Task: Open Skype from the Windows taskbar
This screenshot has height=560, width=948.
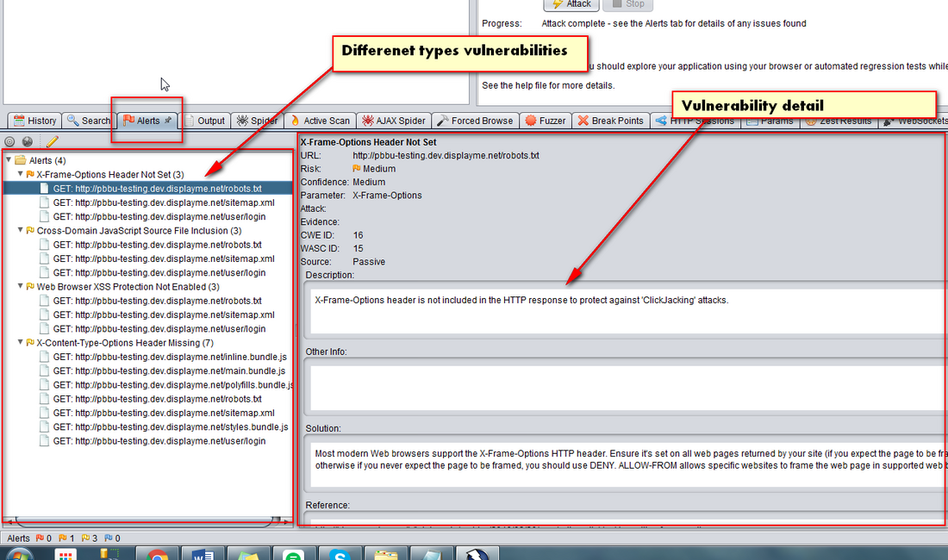Action: (x=339, y=555)
